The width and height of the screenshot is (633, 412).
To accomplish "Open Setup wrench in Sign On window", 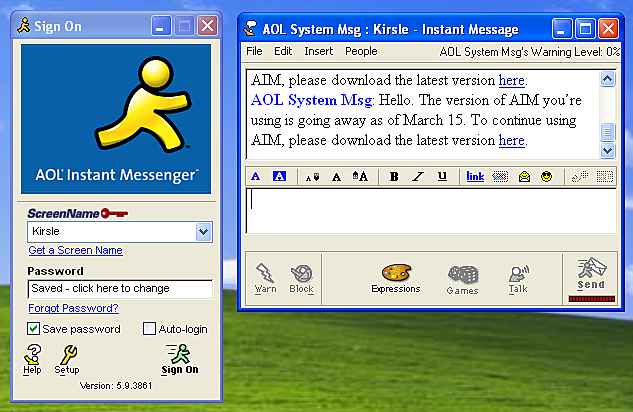I will coord(67,360).
